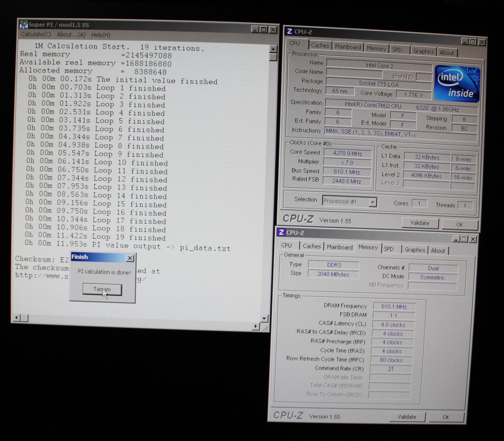
Task: Close the Finish dialog with X
Action: point(130,258)
